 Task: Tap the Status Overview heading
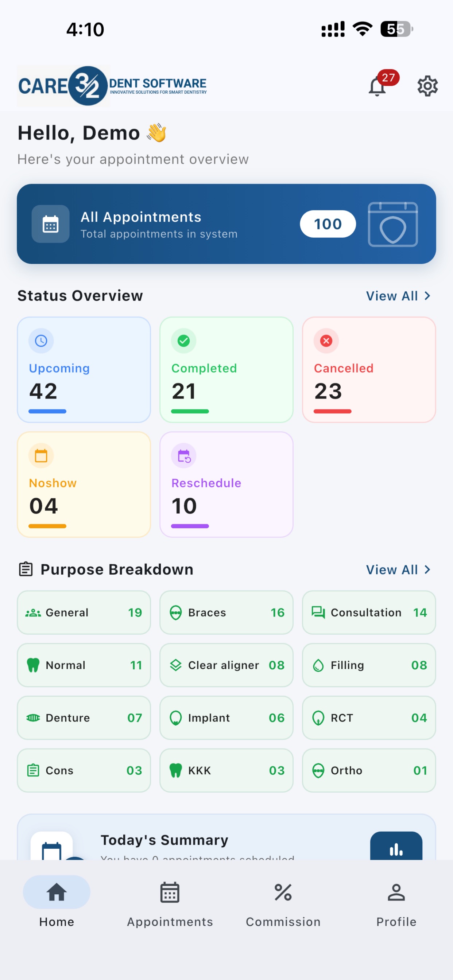[80, 296]
